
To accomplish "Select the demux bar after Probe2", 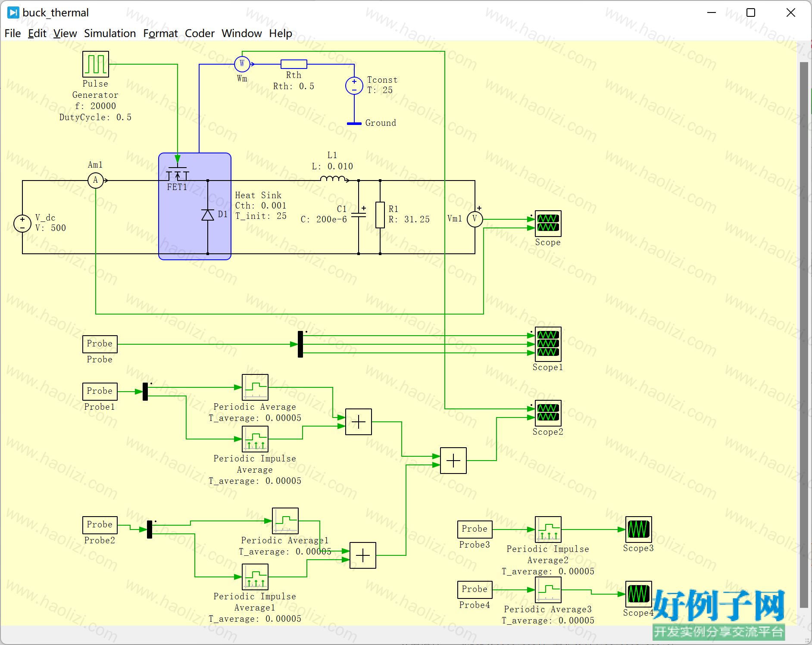I will [x=150, y=530].
